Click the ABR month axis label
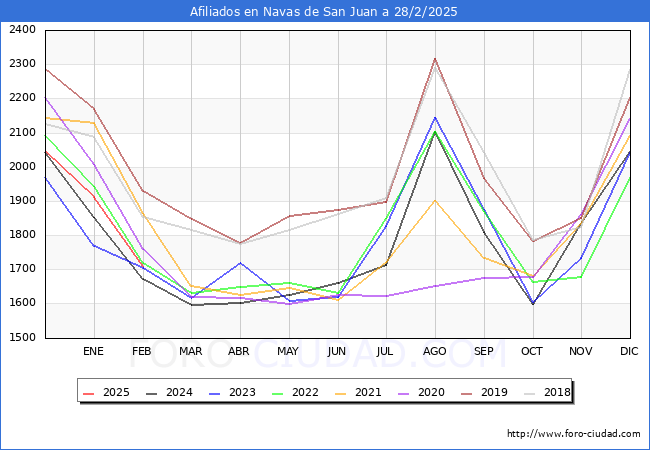This screenshot has height=450, width=650. (x=239, y=351)
